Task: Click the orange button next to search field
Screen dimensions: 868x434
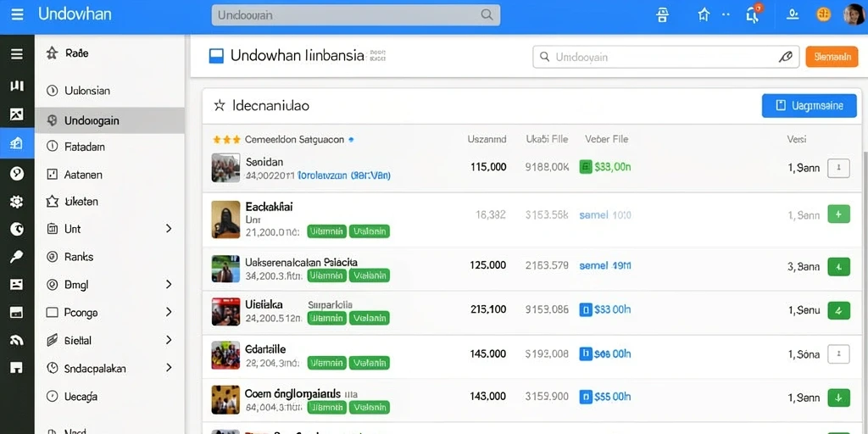Action: click(832, 57)
